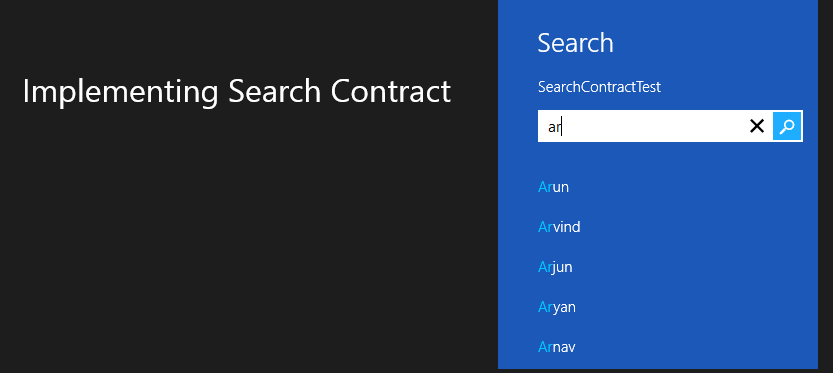Viewport: 833px width, 373px height.
Task: Click the word "Contract" in the page title
Action: (x=390, y=91)
